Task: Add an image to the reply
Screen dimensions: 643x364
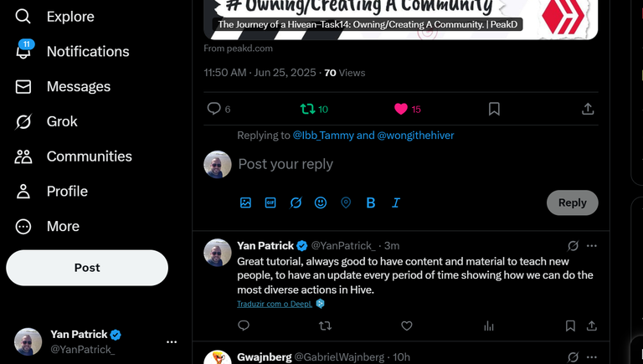Action: [x=245, y=203]
